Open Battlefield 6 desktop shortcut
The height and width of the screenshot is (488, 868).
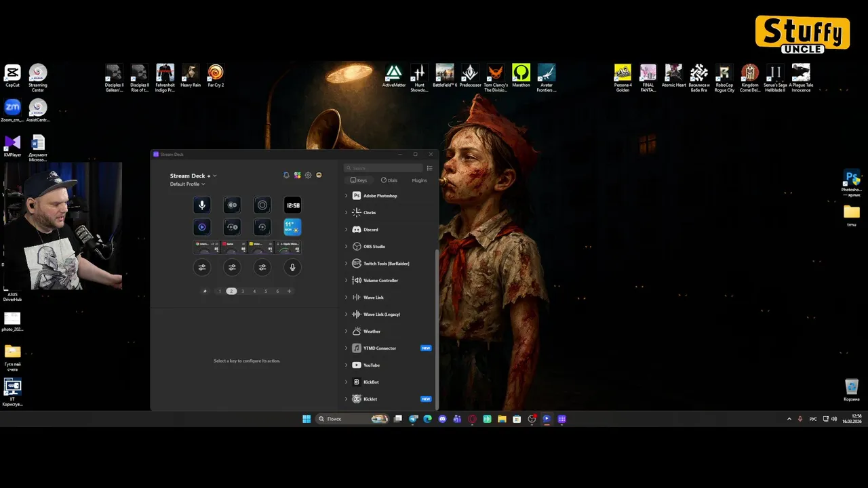point(445,76)
